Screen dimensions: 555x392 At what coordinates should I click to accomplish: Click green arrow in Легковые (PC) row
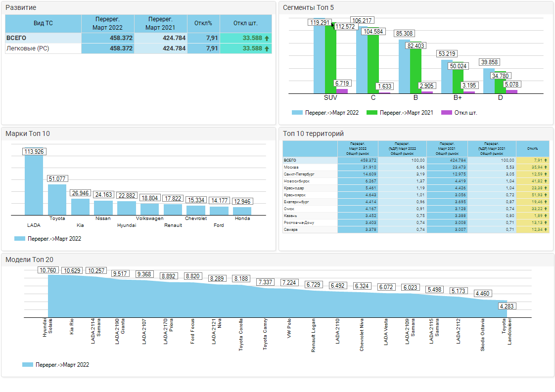tap(267, 48)
